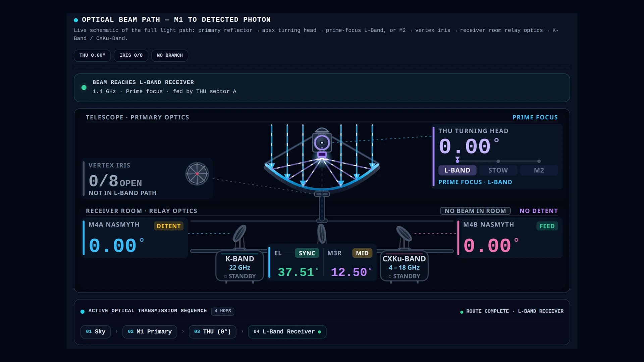Screen dimensions: 644x362
Task: Click the green beam status dot in banner
Action: 84,87
